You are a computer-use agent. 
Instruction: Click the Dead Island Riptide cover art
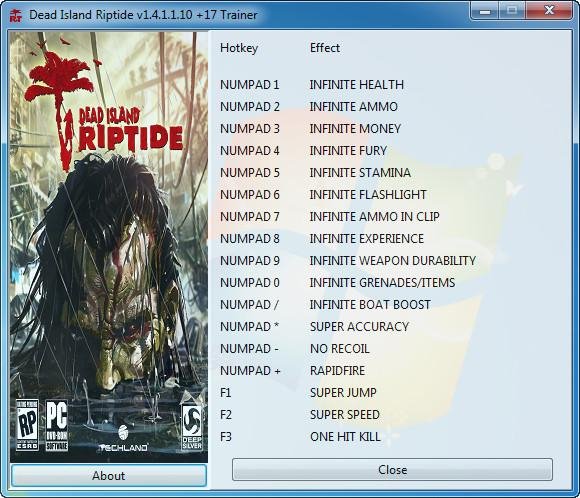[x=109, y=247]
